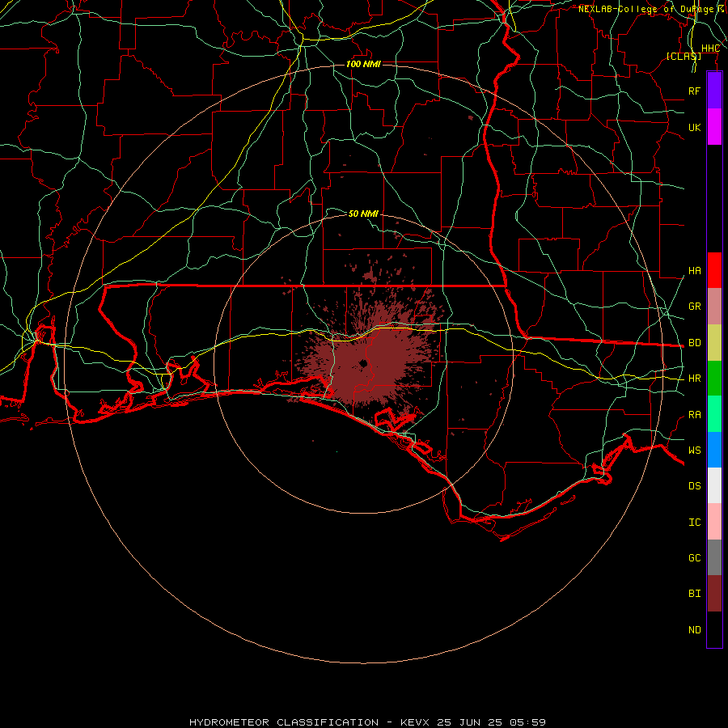Screen dimensions: 728x728
Task: Click the BD legend label
Action: pos(694,343)
